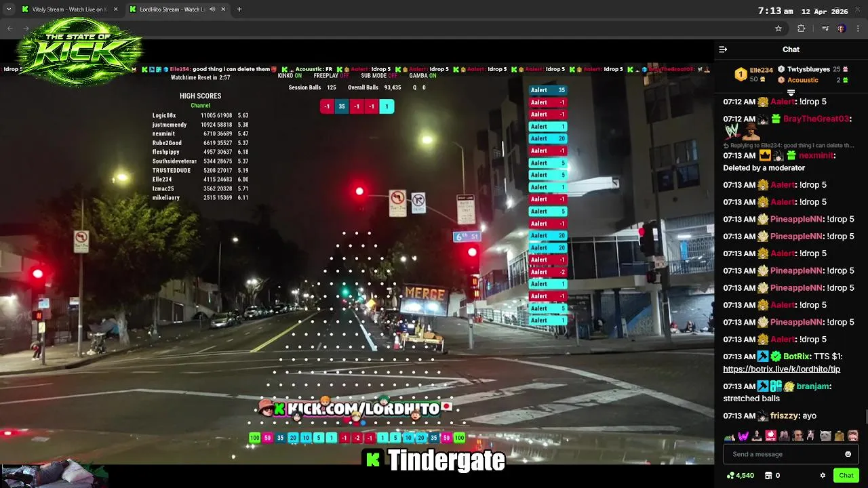Go back with the browser back arrow
The image size is (868, 488).
pos(9,28)
